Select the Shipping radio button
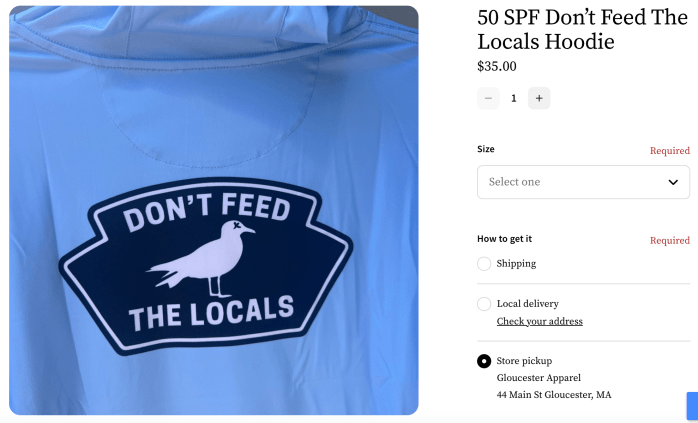698x423 pixels. tap(484, 264)
